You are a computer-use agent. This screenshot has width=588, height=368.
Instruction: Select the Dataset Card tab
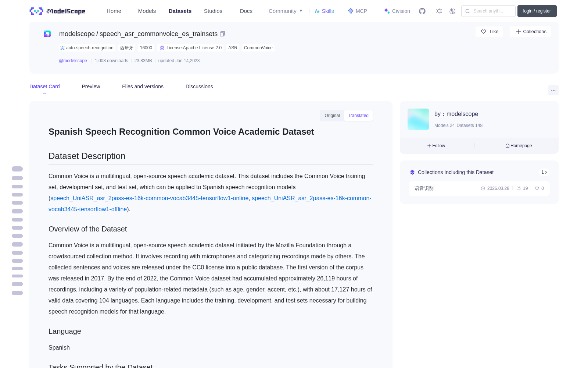point(44,86)
